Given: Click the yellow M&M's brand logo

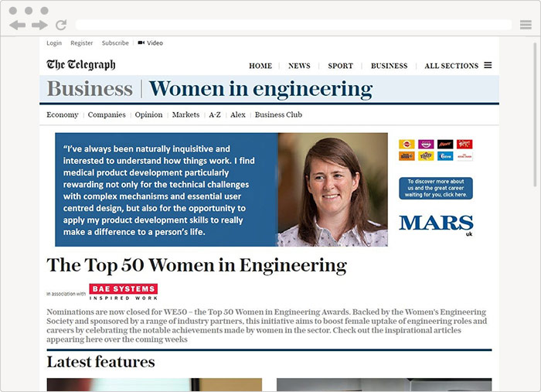Looking at the screenshot, I should click(426, 156).
